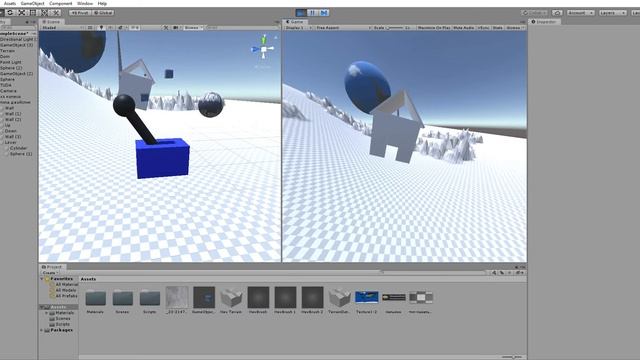Click the Scene view search field
Viewport: 640px width, 360px height.
click(242, 28)
